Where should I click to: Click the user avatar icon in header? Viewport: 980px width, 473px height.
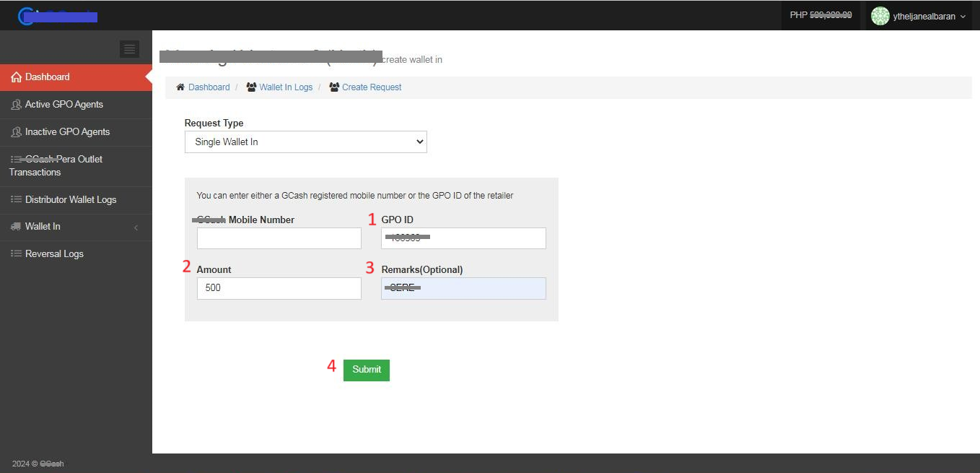880,16
